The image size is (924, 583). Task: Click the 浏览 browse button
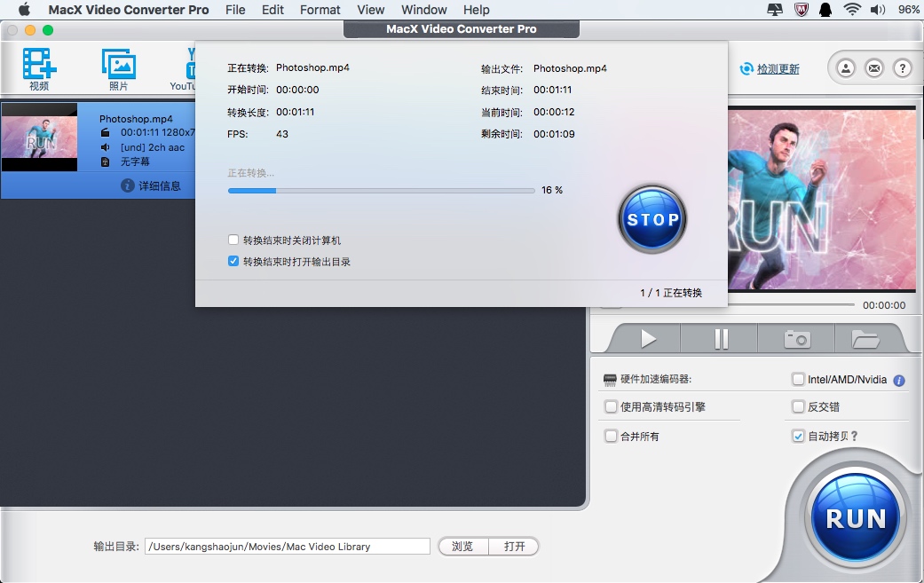[x=462, y=547]
